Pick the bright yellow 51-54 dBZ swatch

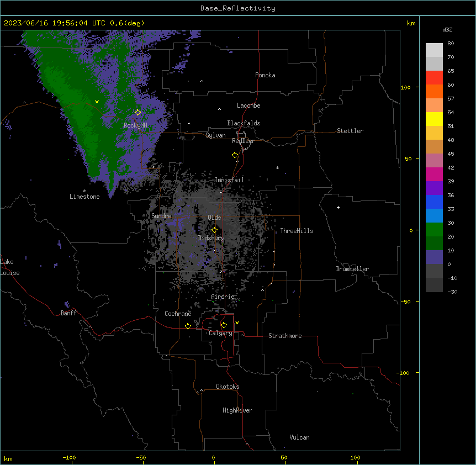pos(434,119)
